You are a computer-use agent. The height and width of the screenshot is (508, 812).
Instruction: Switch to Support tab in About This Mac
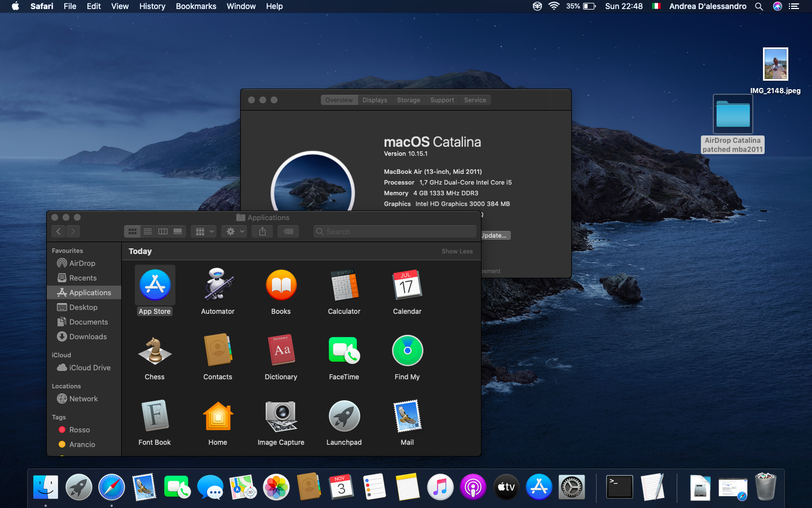[x=442, y=100]
